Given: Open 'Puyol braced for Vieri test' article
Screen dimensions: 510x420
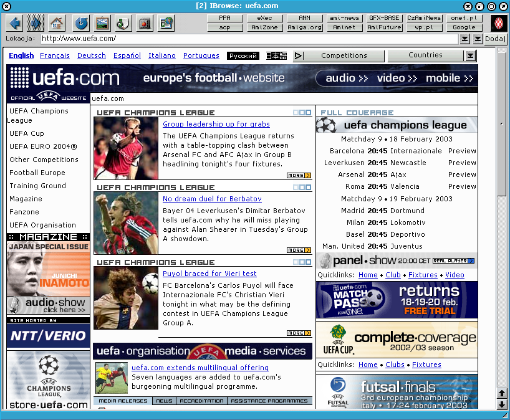Looking at the screenshot, I should [209, 274].
